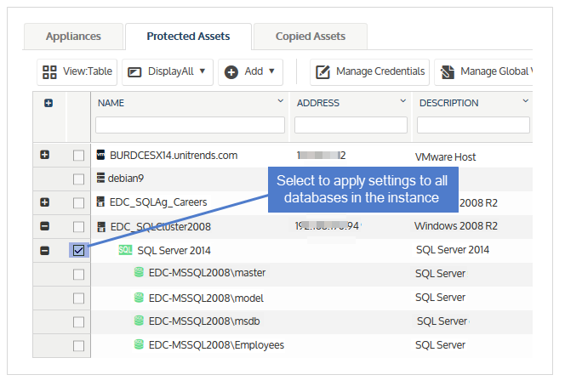Expand all rows with header plus button

tap(49, 103)
